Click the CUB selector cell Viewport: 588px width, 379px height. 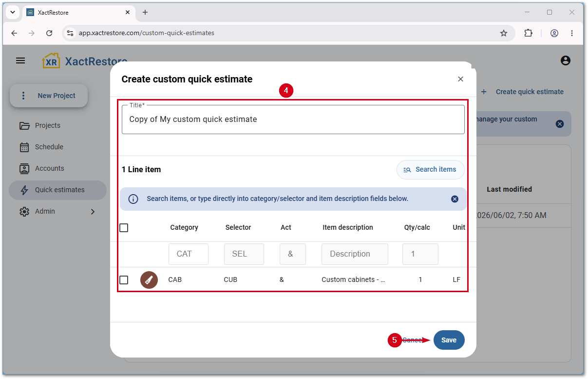[x=230, y=280]
